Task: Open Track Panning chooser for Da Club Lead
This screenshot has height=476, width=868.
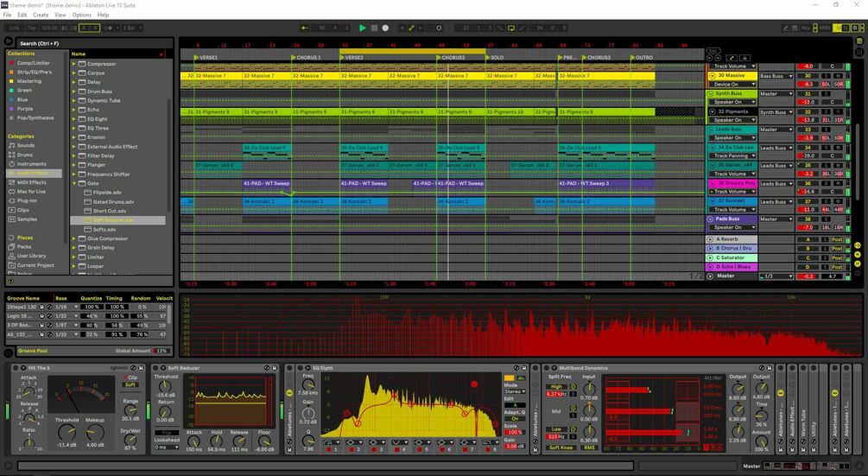Action: tap(732, 155)
